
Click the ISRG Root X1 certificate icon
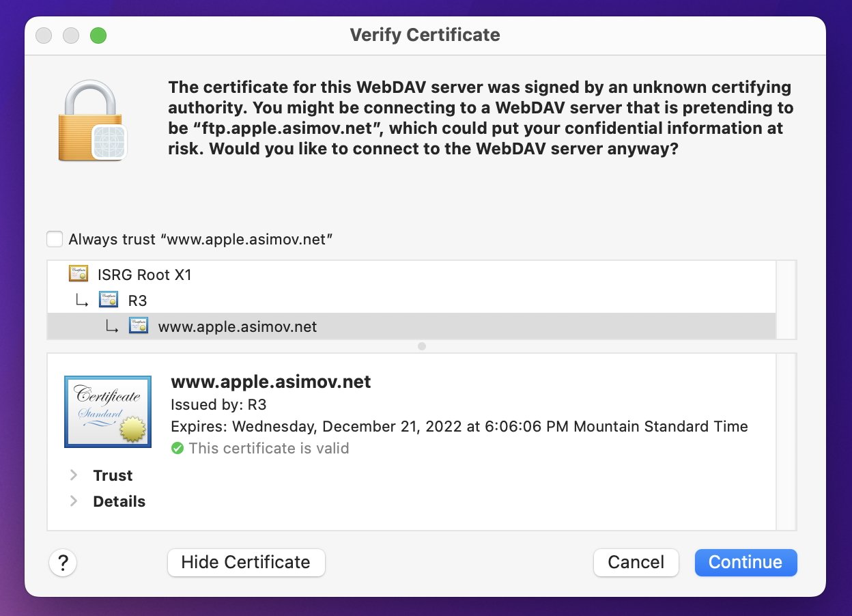point(79,275)
